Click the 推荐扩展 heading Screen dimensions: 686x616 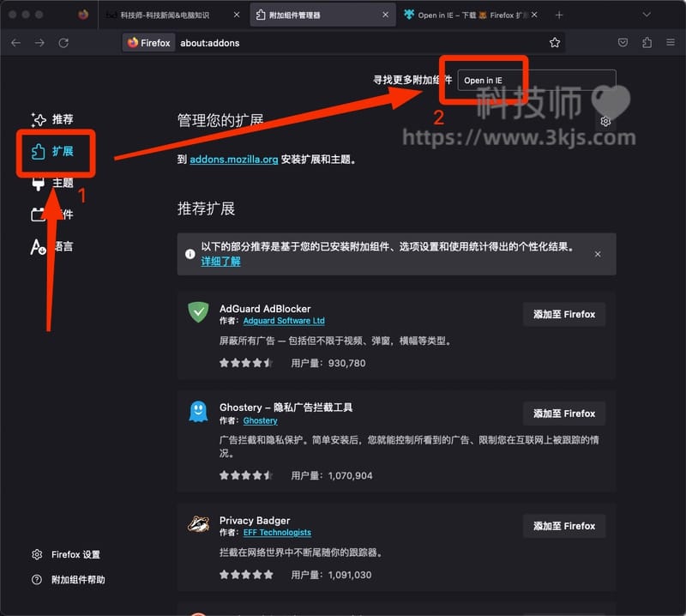click(x=206, y=208)
